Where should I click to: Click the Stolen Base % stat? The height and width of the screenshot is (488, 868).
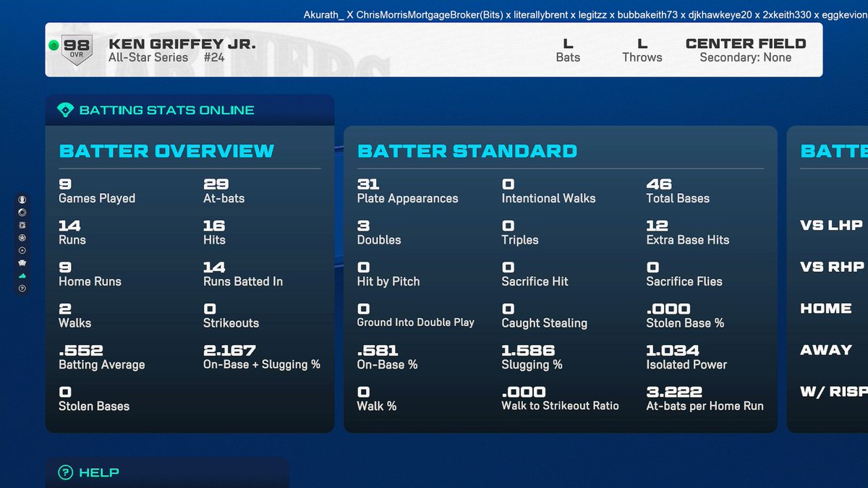click(686, 316)
